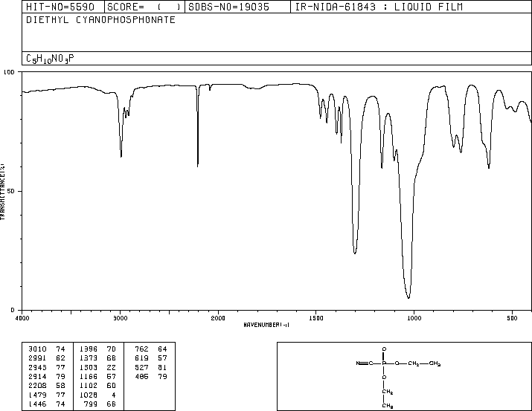
Task: Click the peak table row 2914 79
Action: 47,376
